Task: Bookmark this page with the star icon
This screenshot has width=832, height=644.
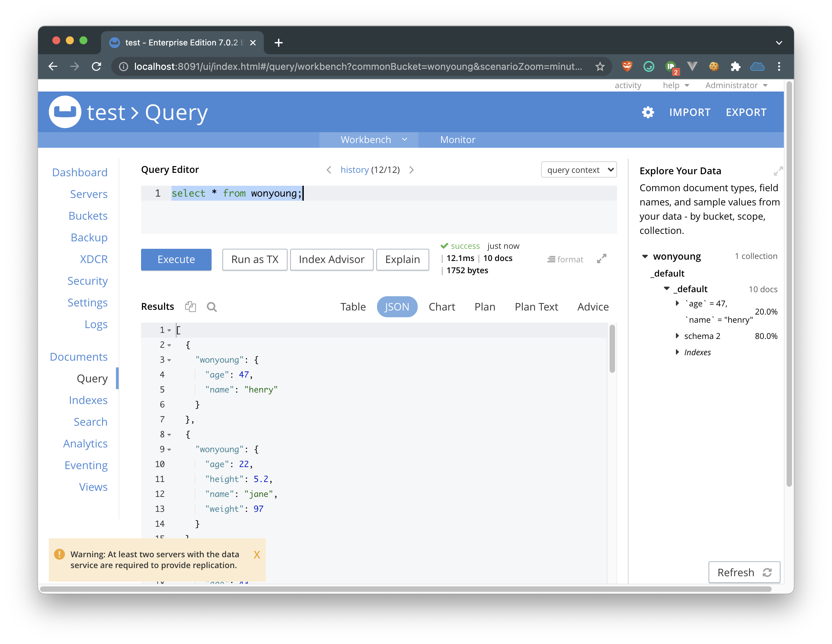Action: tap(600, 67)
